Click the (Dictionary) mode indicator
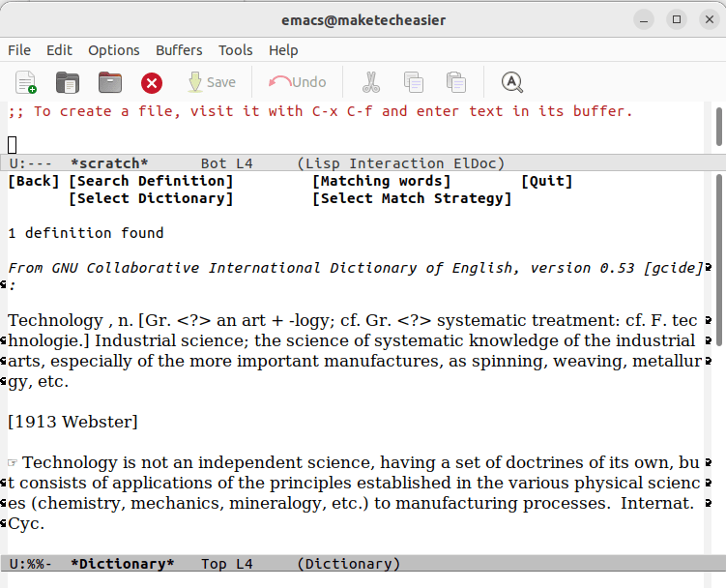 coord(348,564)
